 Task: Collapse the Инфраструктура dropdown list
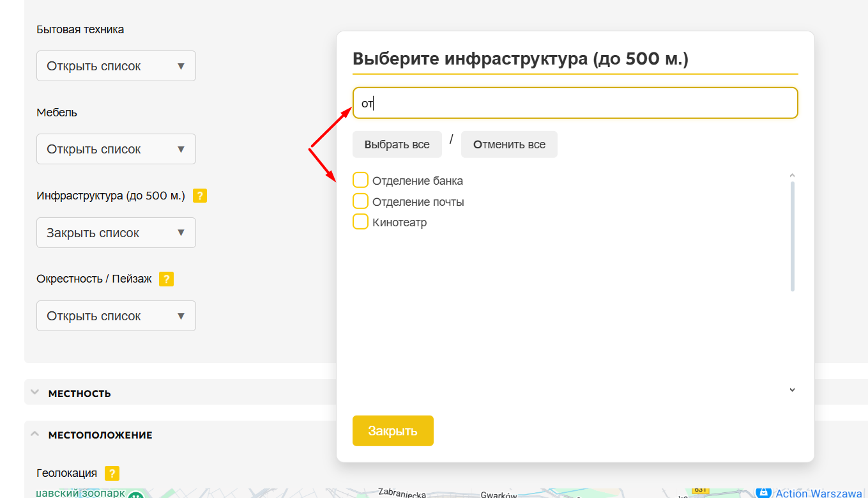pyautogui.click(x=116, y=233)
